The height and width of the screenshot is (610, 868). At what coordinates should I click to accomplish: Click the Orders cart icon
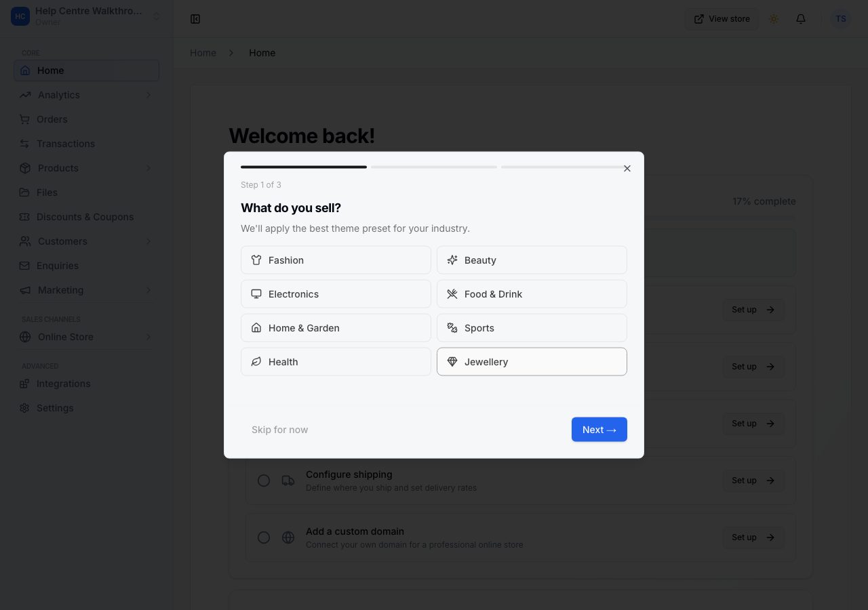(x=24, y=119)
